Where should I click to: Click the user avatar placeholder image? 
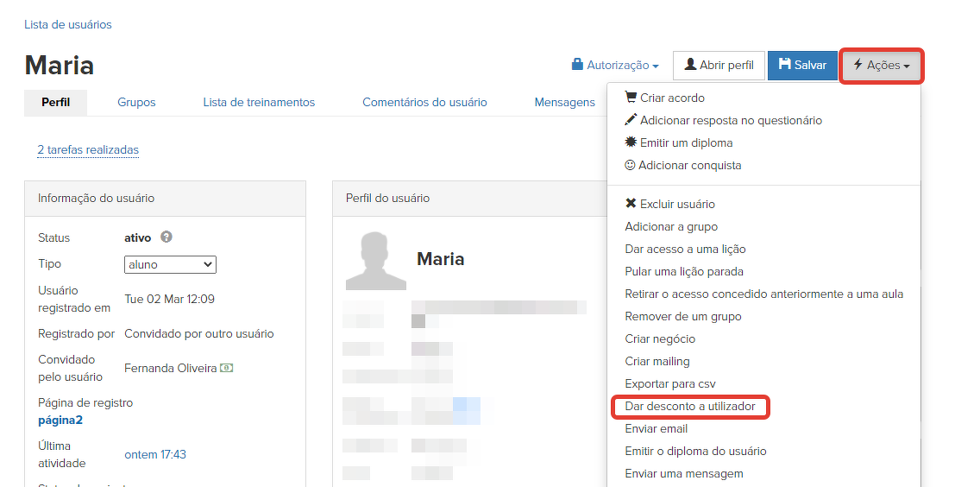click(375, 261)
